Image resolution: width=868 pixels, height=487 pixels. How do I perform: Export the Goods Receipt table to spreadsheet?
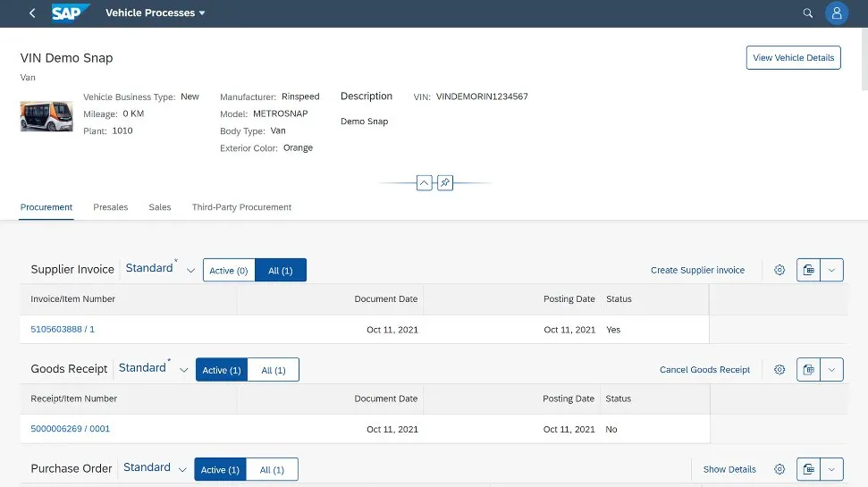(808, 370)
